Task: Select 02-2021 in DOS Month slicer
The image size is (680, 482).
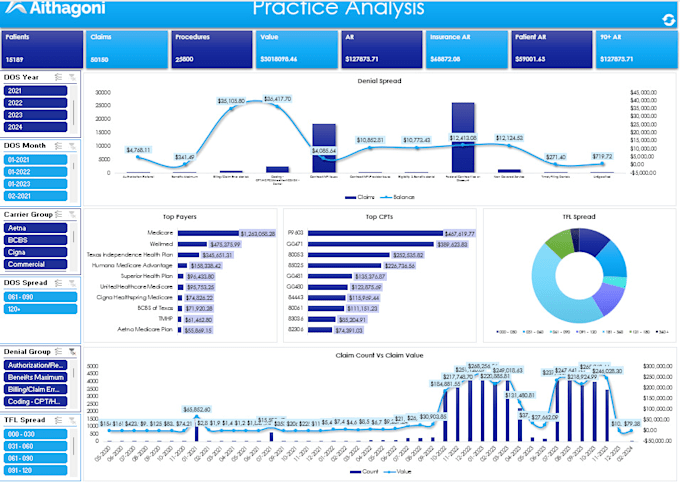Action: tap(36, 196)
